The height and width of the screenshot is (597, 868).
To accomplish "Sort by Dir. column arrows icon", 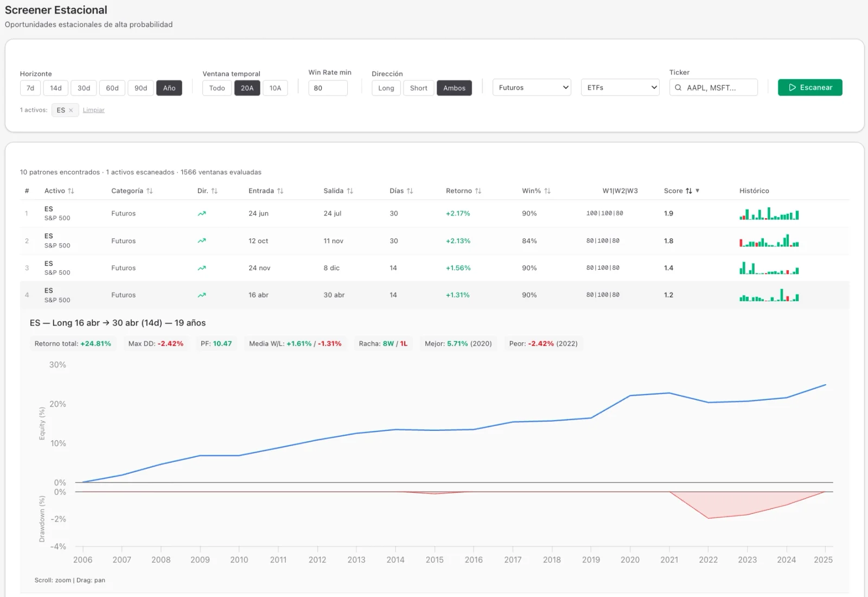I will [x=214, y=191].
